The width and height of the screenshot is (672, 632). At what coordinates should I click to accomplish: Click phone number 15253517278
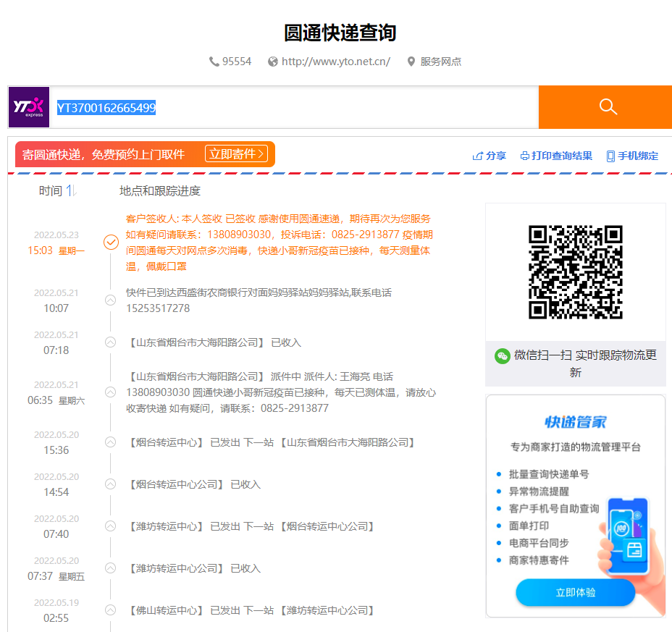tap(158, 308)
